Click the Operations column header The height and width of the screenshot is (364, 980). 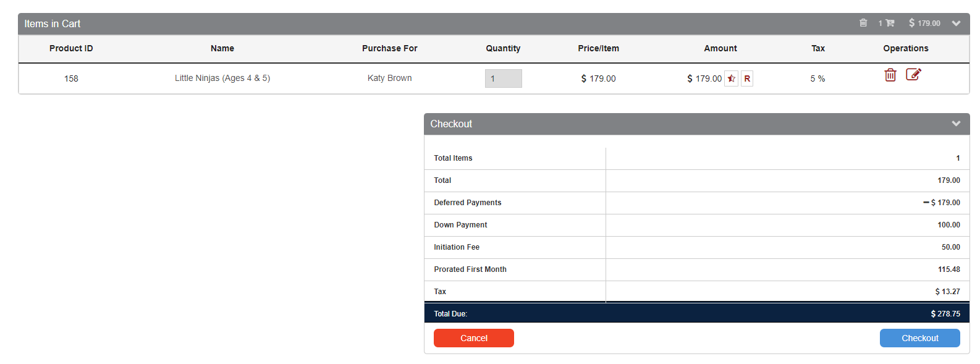coord(905,49)
